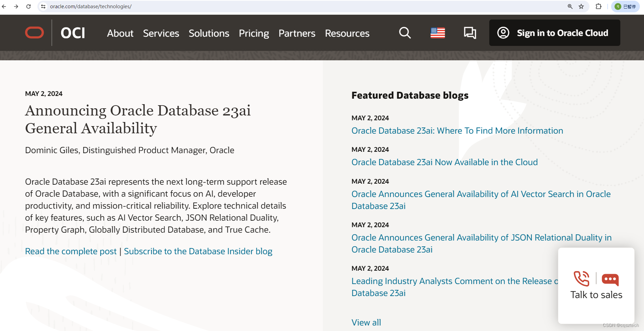
Task: Change country via US flag icon
Action: [x=438, y=33]
